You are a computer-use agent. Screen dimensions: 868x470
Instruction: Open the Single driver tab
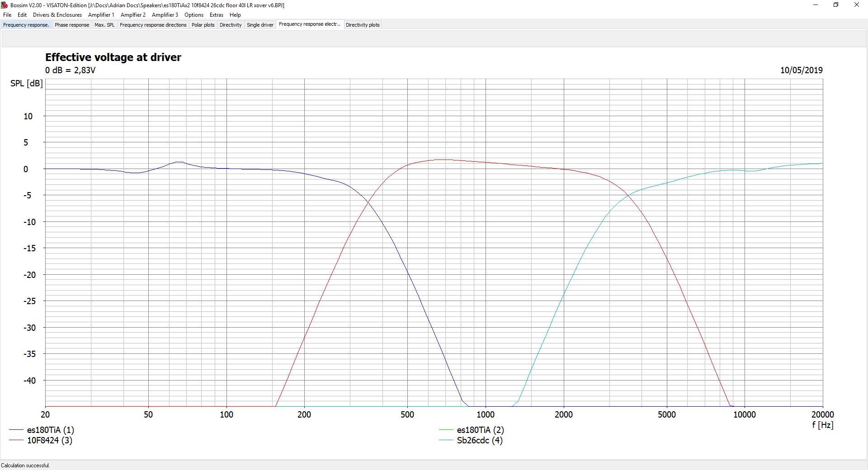pos(260,25)
